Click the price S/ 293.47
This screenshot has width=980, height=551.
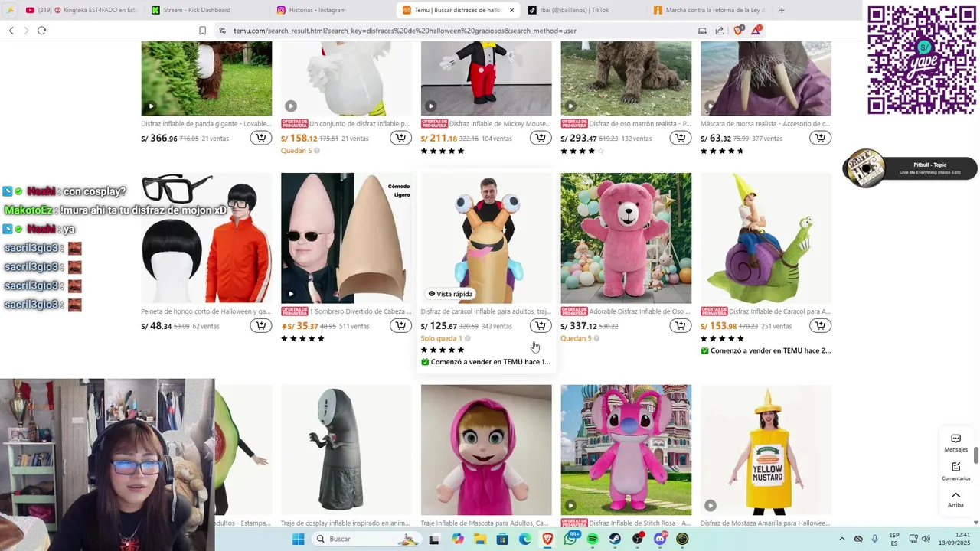[x=579, y=139]
